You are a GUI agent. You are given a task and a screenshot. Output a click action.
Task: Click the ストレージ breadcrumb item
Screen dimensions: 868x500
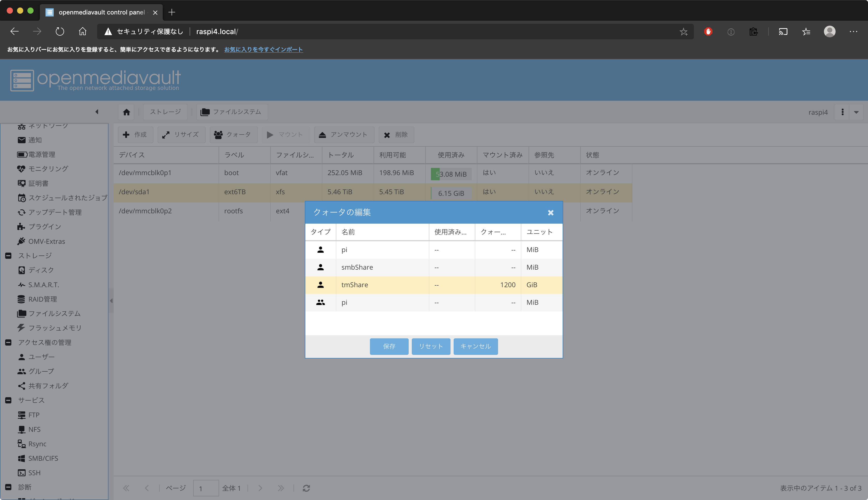coord(165,112)
